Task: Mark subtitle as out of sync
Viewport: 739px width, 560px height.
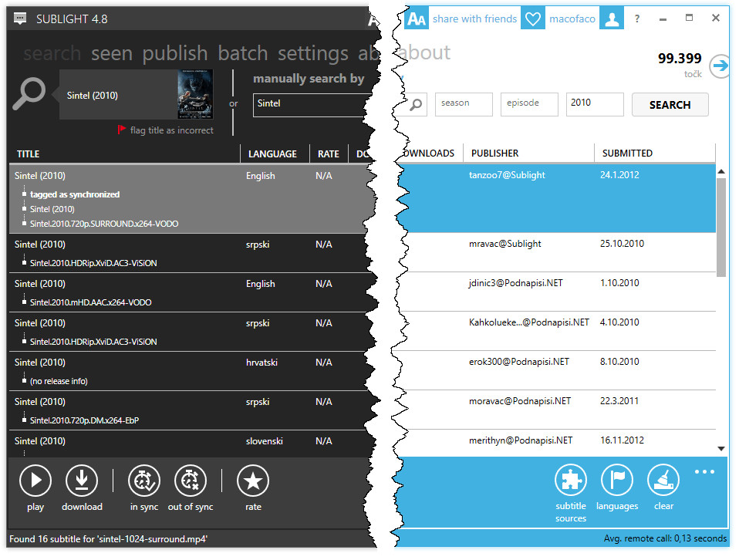Action: coord(191,481)
